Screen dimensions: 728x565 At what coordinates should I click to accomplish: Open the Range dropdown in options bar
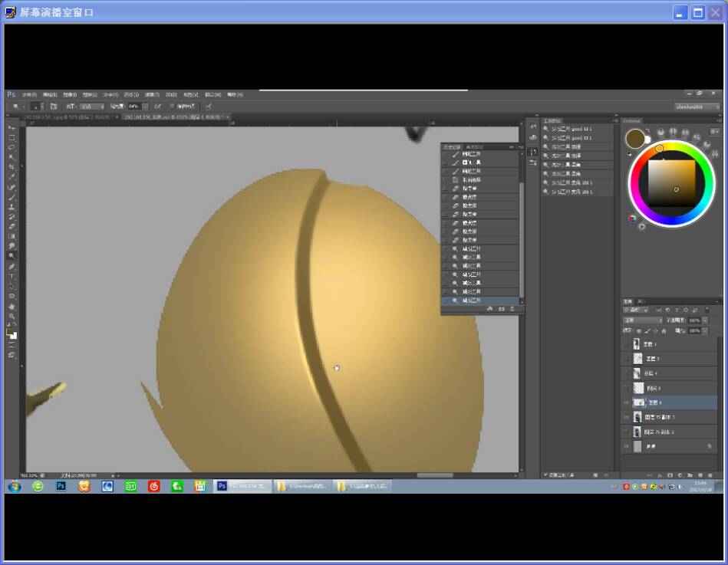(92, 107)
